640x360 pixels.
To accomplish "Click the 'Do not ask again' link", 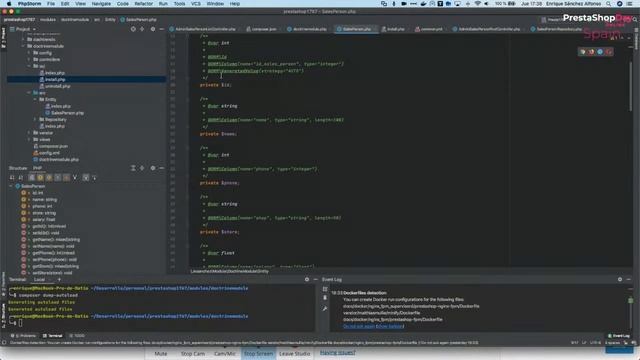I will pyautogui.click(x=359, y=326).
